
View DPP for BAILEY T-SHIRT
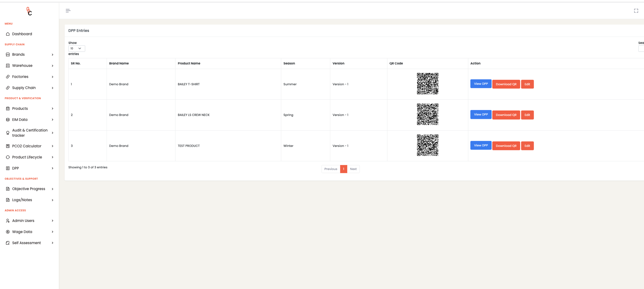481,84
